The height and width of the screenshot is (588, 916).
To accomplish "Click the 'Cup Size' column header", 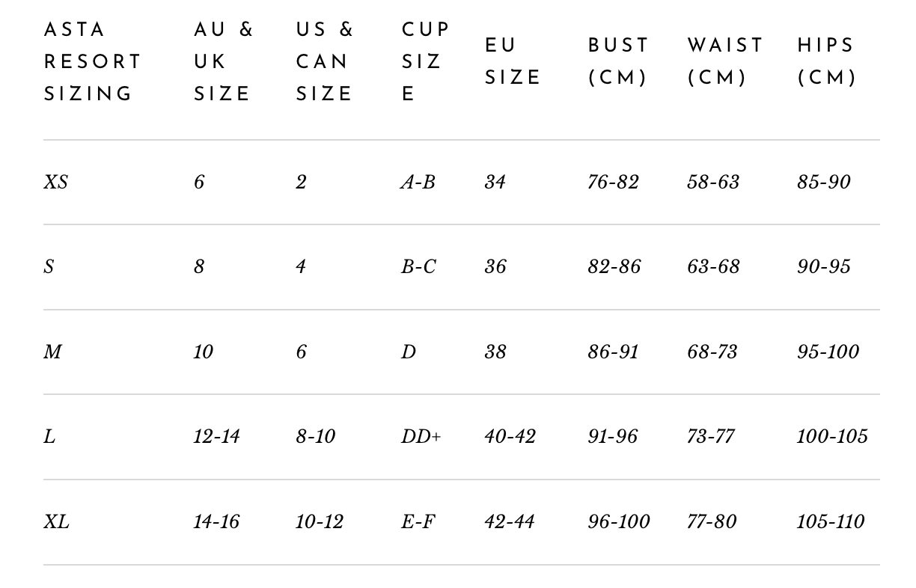I will (425, 62).
